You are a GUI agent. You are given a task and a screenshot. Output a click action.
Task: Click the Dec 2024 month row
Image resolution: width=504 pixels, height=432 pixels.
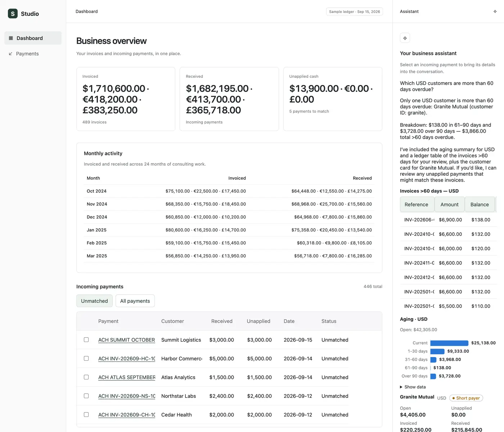229,217
